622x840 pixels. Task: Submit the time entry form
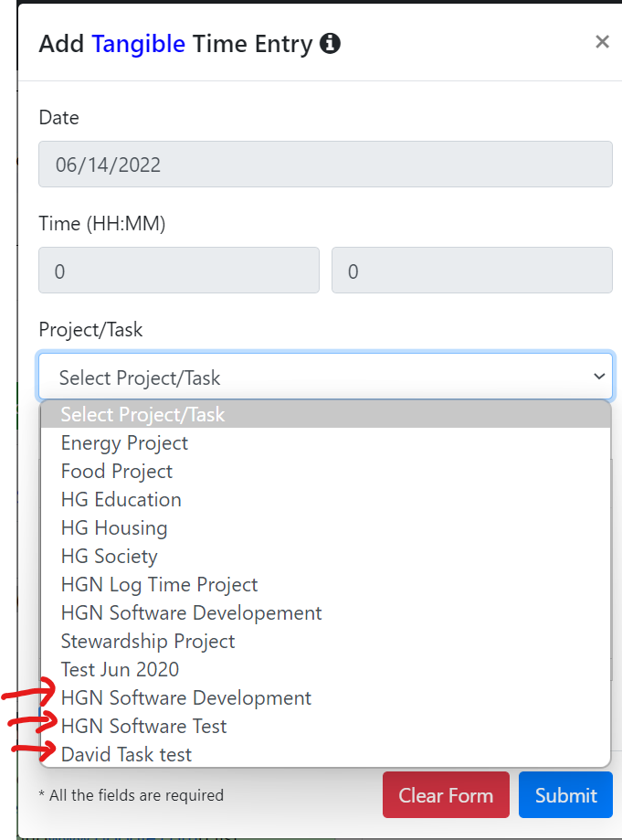point(565,795)
